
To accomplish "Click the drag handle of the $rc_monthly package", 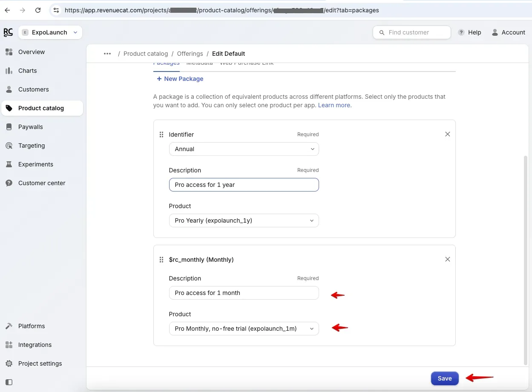I will click(x=161, y=260).
